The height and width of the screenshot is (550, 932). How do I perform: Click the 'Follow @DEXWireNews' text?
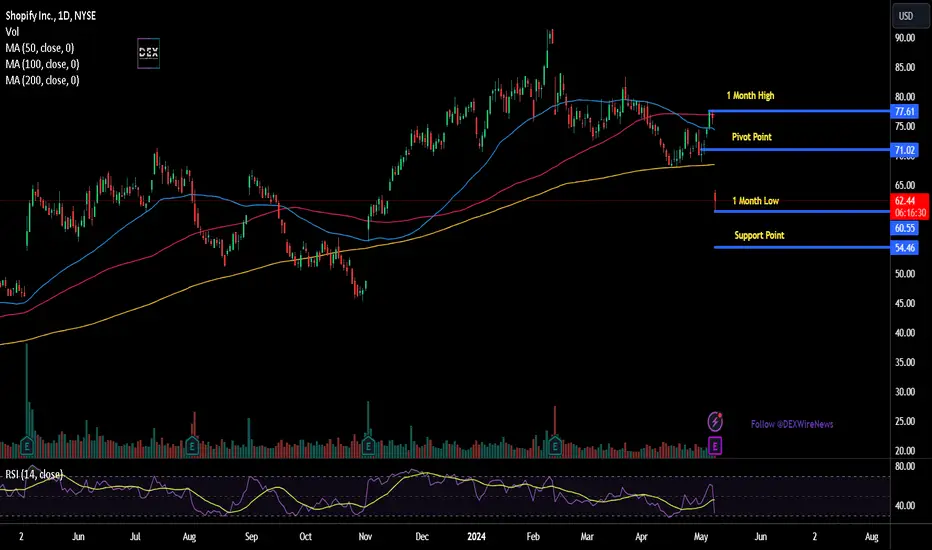point(792,424)
